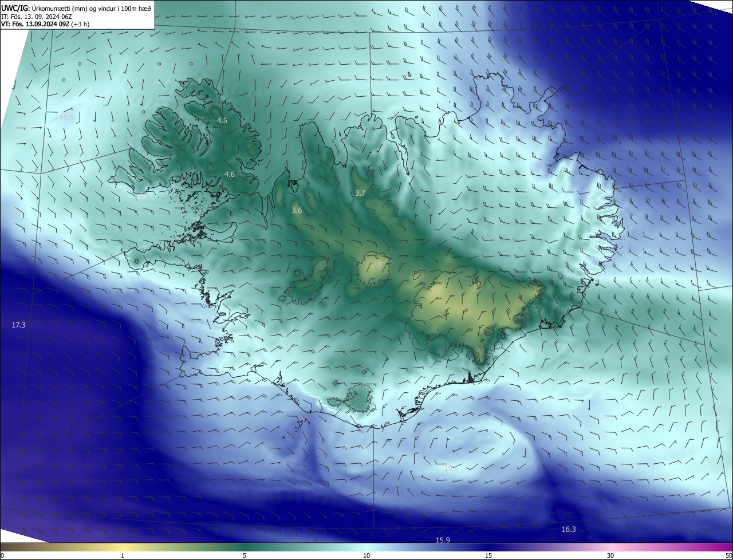
Task: Click the 3.7 value label in north Iceland
Action: 360,194
